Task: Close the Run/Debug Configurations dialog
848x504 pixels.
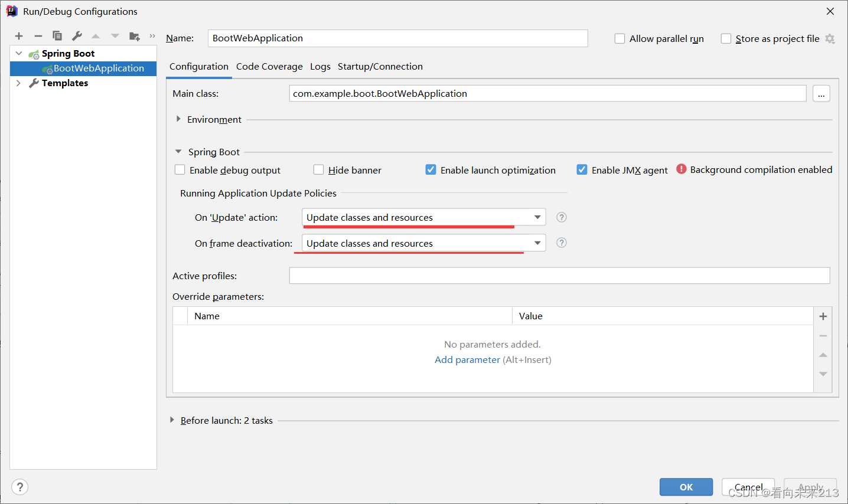Action: click(x=830, y=11)
